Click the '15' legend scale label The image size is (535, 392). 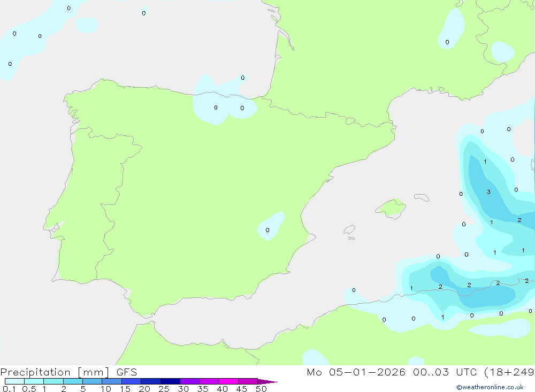tap(125, 389)
